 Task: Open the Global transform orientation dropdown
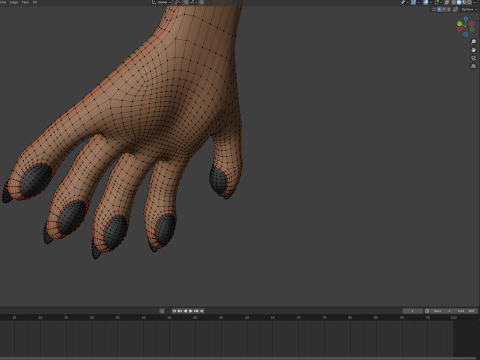point(161,2)
